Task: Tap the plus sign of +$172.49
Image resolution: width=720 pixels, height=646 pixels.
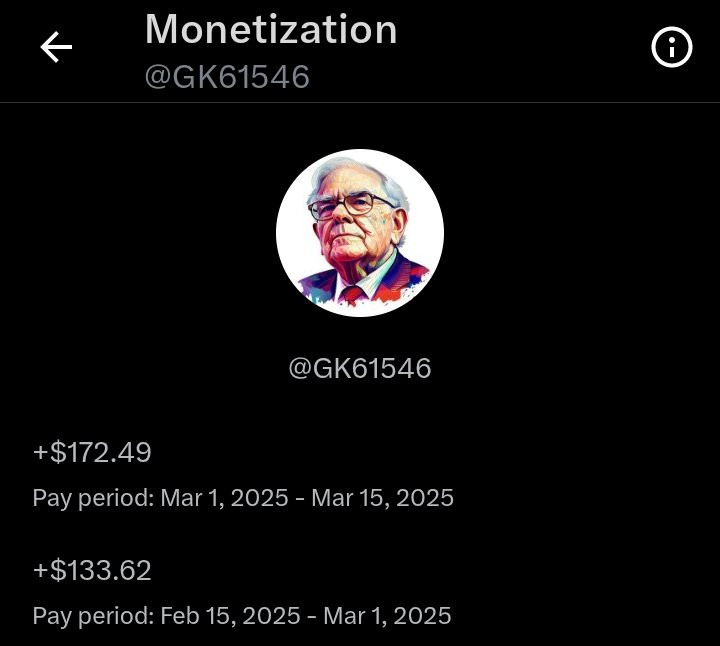Action: coord(41,454)
